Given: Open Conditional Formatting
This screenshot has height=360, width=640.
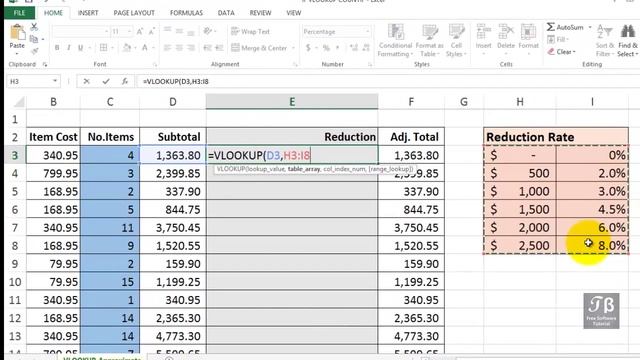Looking at the screenshot, I should click(x=395, y=41).
